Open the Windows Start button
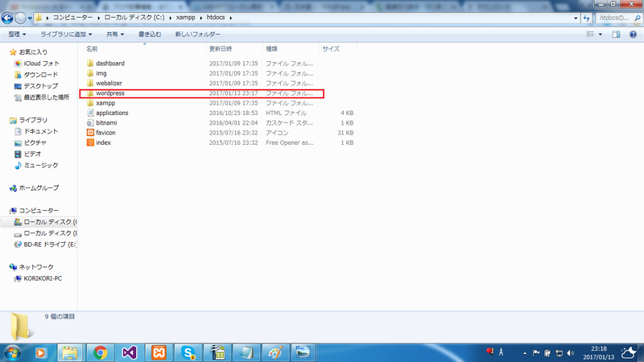Screen dimensions: 644x362 pos(11,352)
